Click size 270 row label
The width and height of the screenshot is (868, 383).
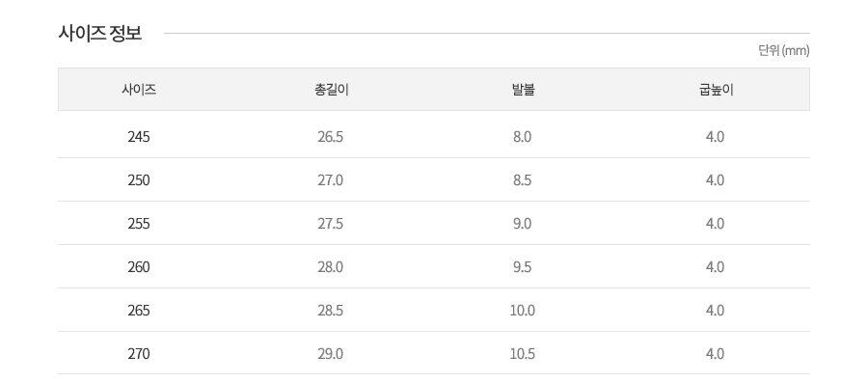[x=138, y=354]
